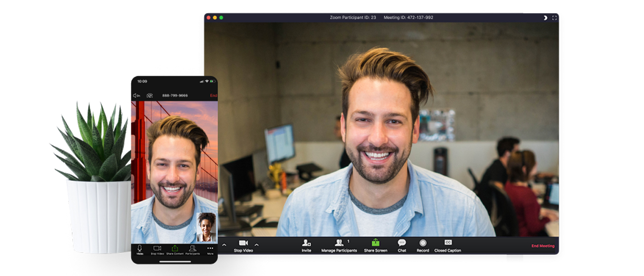Tap the 10:09 clock on phone status bar
This screenshot has width=644, height=276.
[x=142, y=81]
